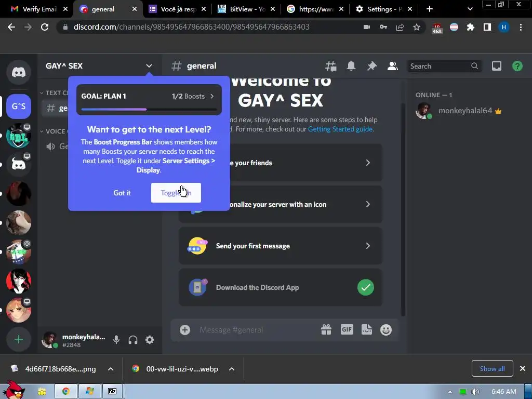Click the address bar URL
The height and width of the screenshot is (399, 532).
(x=191, y=27)
